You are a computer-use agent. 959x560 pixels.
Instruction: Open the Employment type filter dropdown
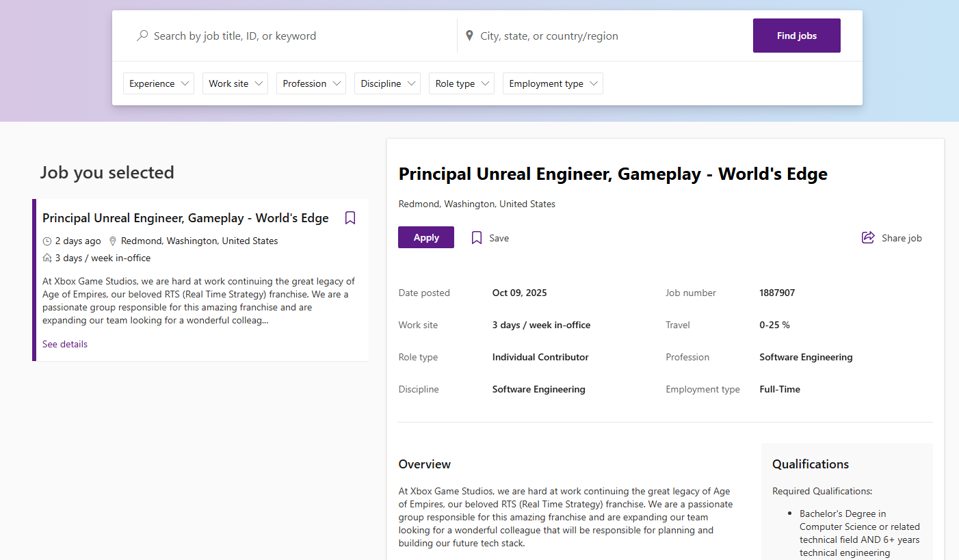click(x=553, y=83)
